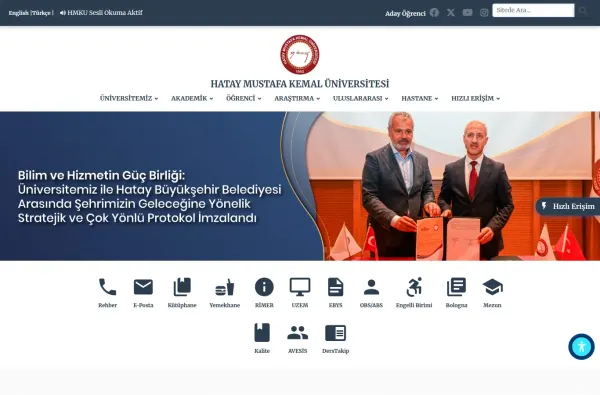Viewport: 600px width, 395px height.
Task: Expand the ÜNİVERSİTEMİZ menu
Action: tap(129, 98)
